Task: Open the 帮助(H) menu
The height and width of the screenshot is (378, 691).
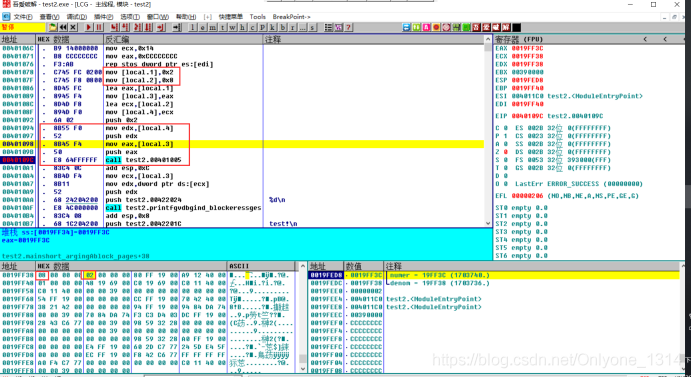Action: tap(186, 17)
